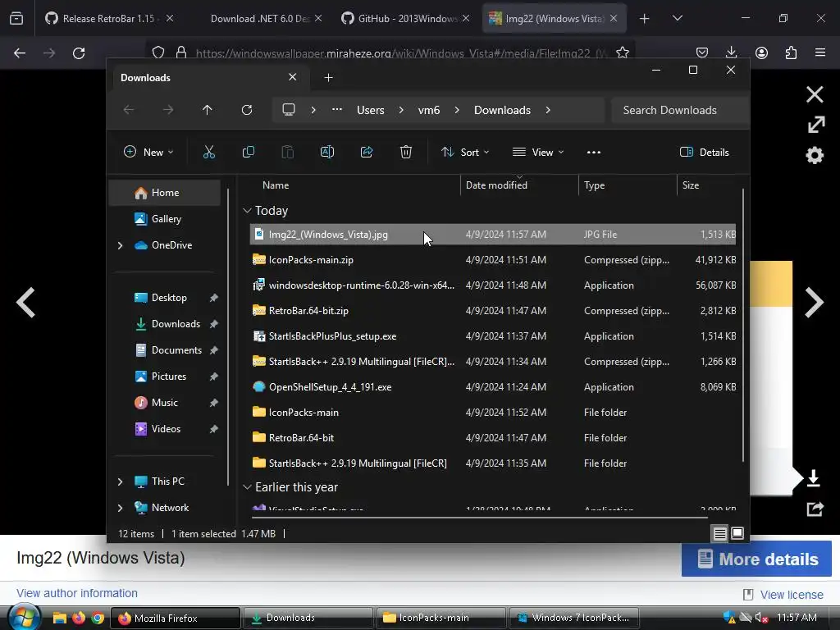This screenshot has width=840, height=630.
Task: Switch to large thumbnails view icon in status bar
Action: point(737,533)
